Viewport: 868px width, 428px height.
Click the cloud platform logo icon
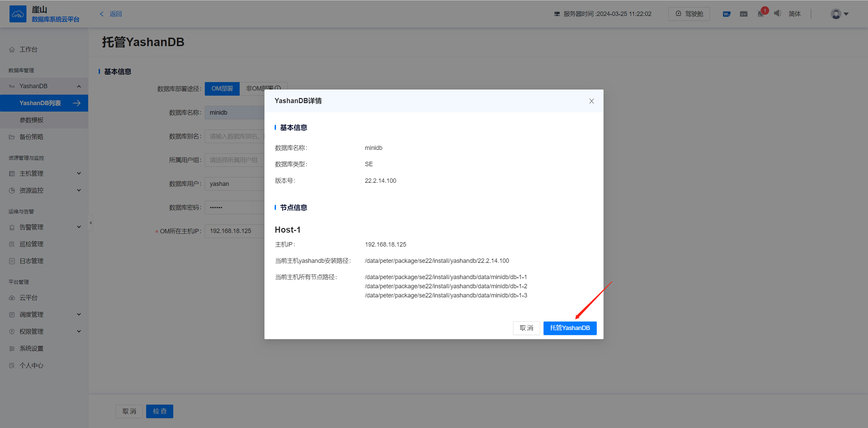click(18, 14)
